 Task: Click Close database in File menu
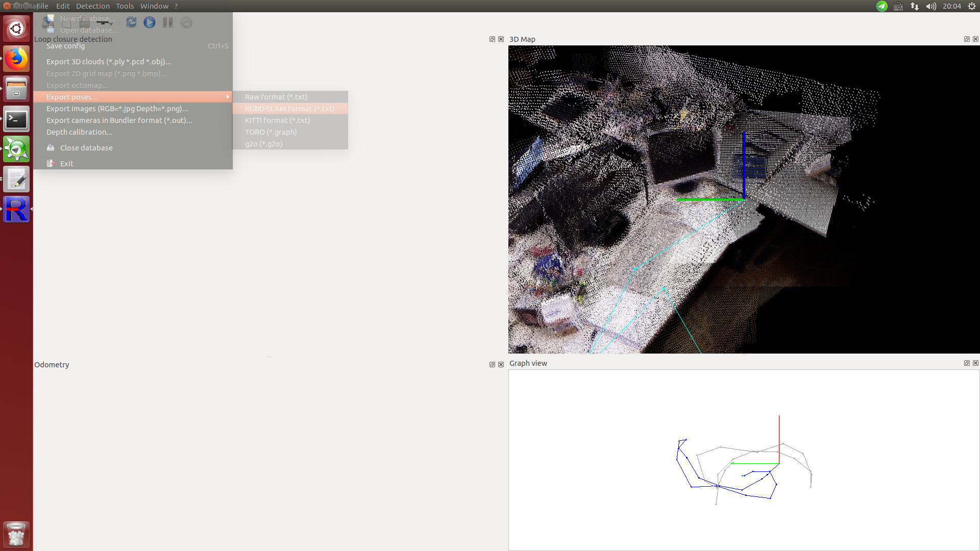pos(86,148)
